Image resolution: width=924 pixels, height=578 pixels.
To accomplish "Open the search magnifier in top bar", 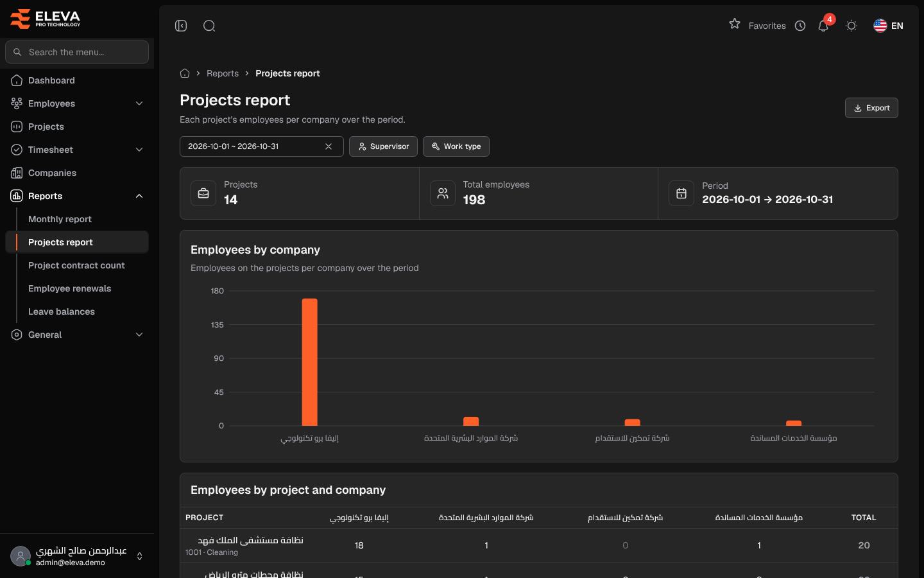I will pyautogui.click(x=209, y=26).
